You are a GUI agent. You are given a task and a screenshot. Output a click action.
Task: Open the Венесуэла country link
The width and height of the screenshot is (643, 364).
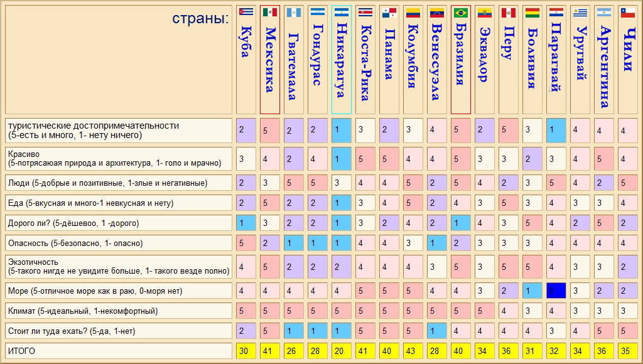(437, 62)
